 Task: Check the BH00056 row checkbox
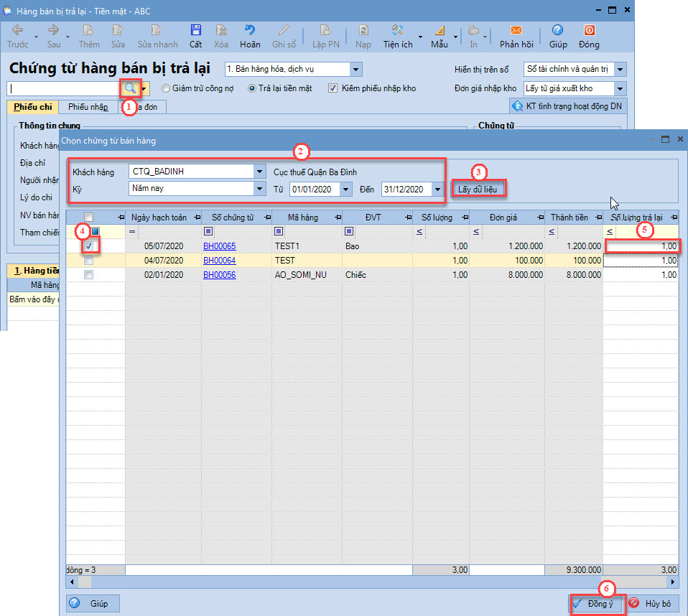(x=88, y=275)
